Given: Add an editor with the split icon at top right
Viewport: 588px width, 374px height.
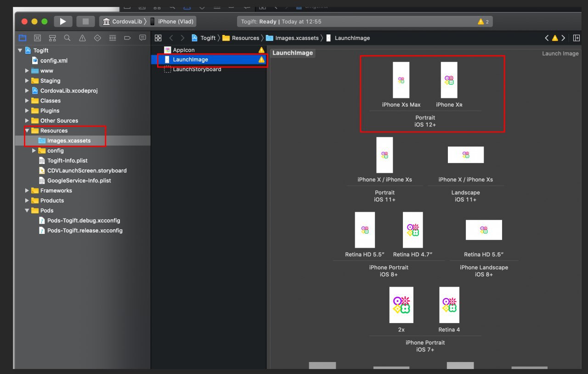Looking at the screenshot, I should (576, 38).
